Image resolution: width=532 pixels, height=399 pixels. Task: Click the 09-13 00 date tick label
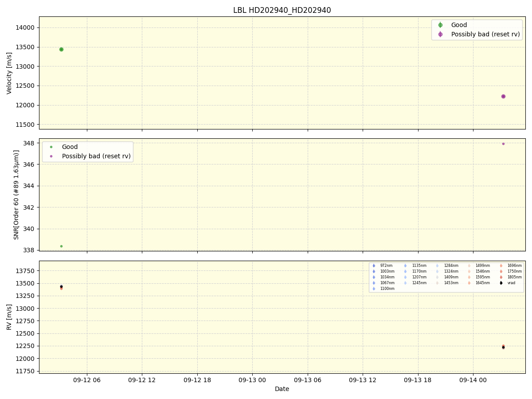(x=252, y=380)
